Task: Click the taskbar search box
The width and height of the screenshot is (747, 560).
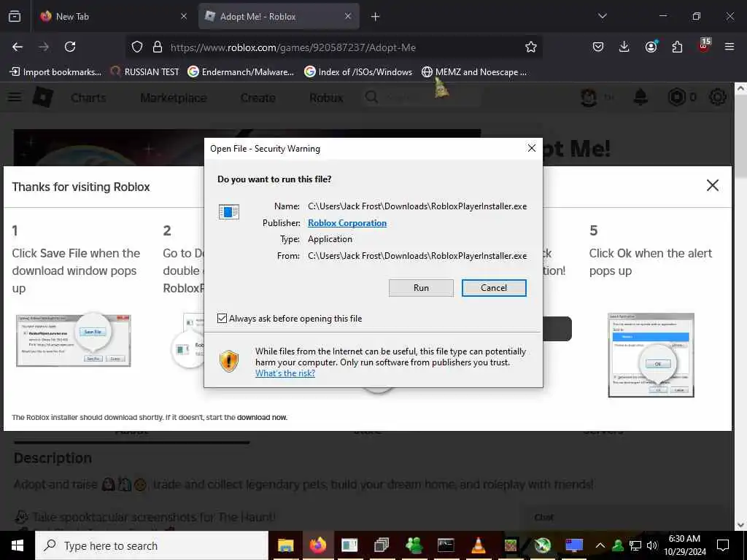Action: pos(152,545)
